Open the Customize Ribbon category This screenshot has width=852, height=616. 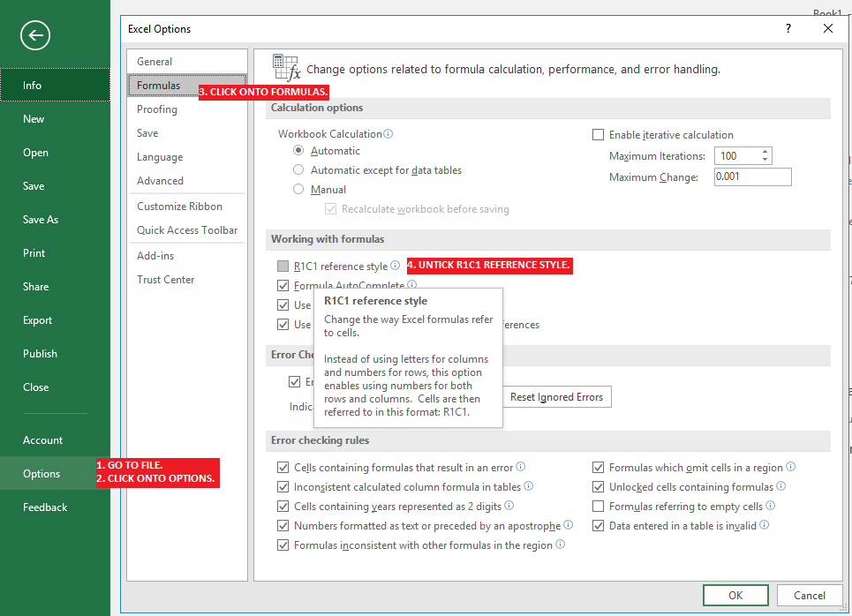(187, 207)
